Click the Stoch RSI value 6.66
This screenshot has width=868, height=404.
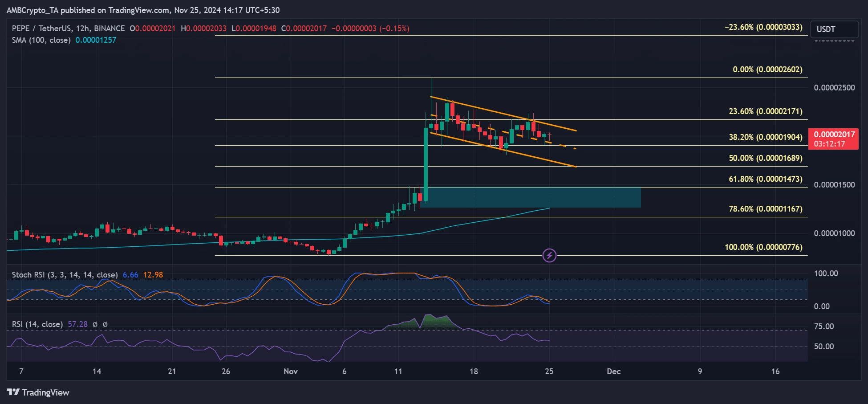click(130, 275)
